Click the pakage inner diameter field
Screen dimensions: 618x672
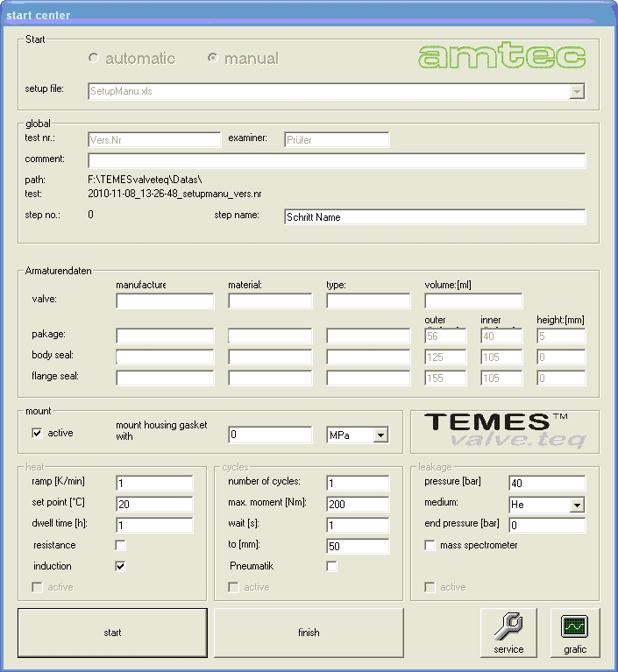[501, 336]
